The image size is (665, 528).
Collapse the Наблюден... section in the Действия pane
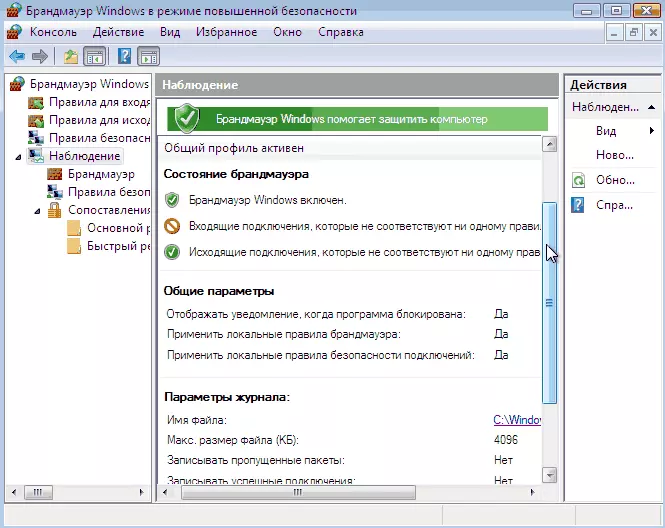coord(651,106)
